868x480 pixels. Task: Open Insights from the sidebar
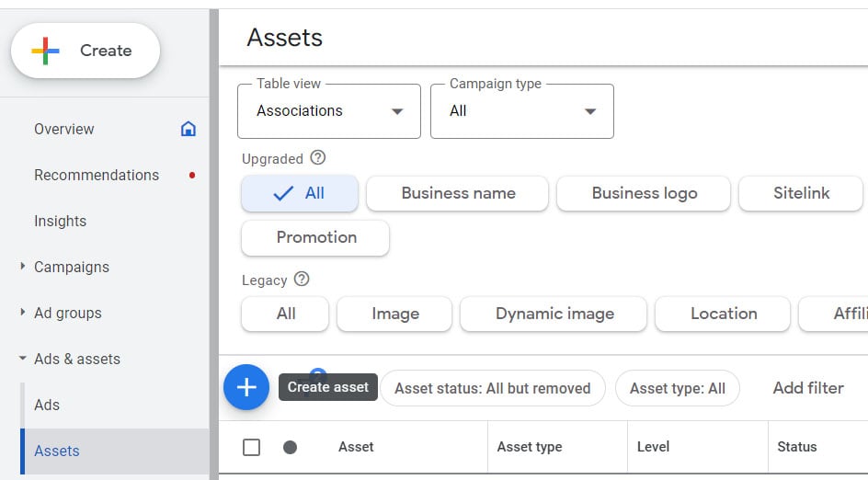[x=60, y=221]
